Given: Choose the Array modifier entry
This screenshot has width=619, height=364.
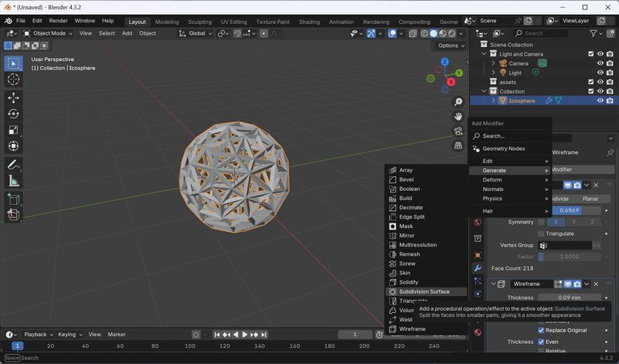Looking at the screenshot, I should tap(426, 170).
